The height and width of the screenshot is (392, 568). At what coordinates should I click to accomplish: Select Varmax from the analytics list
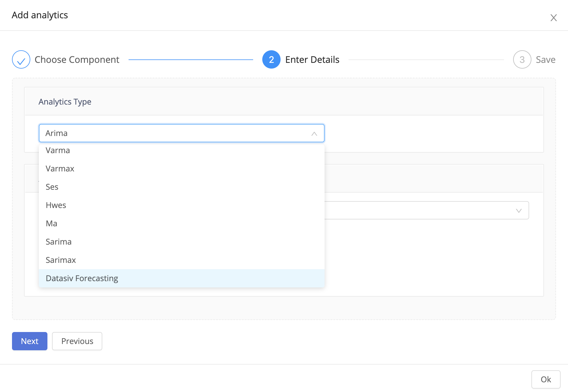coord(182,169)
